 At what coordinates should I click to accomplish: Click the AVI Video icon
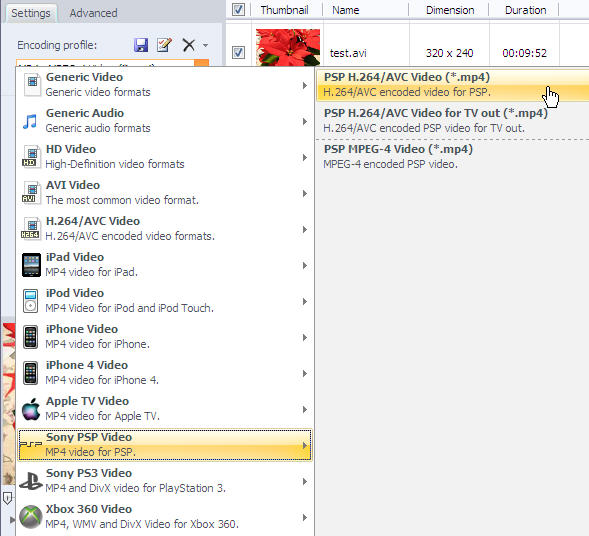31,193
